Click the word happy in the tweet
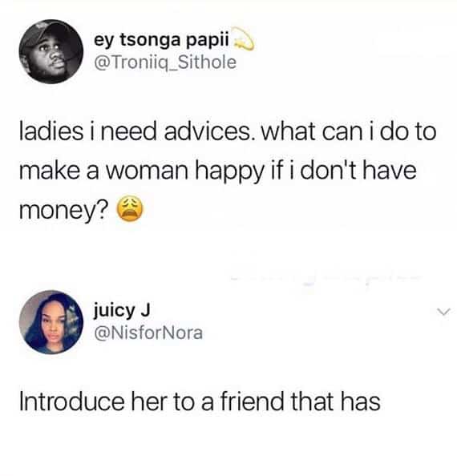The height and width of the screenshot is (476, 457). coord(228,172)
